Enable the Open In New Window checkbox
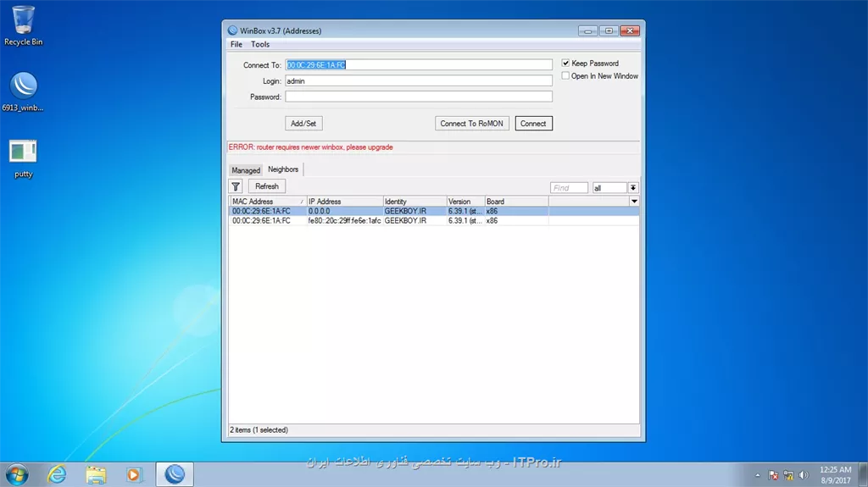This screenshot has height=487, width=868. [x=565, y=76]
